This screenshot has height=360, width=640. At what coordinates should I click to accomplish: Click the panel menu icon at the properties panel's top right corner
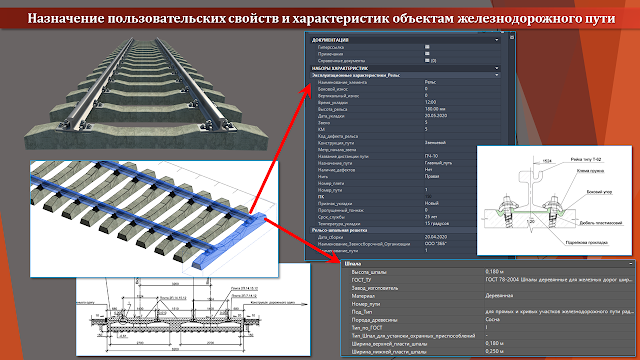click(x=512, y=37)
